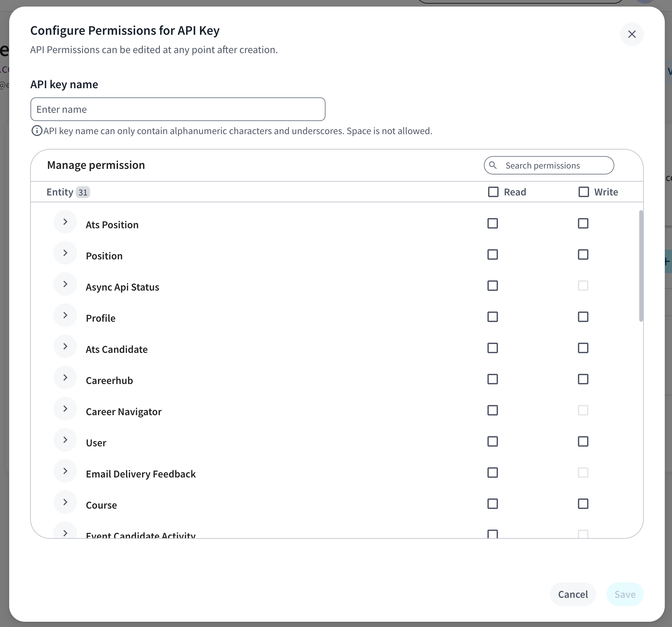Expand the Position entity chevron

pyautogui.click(x=65, y=253)
